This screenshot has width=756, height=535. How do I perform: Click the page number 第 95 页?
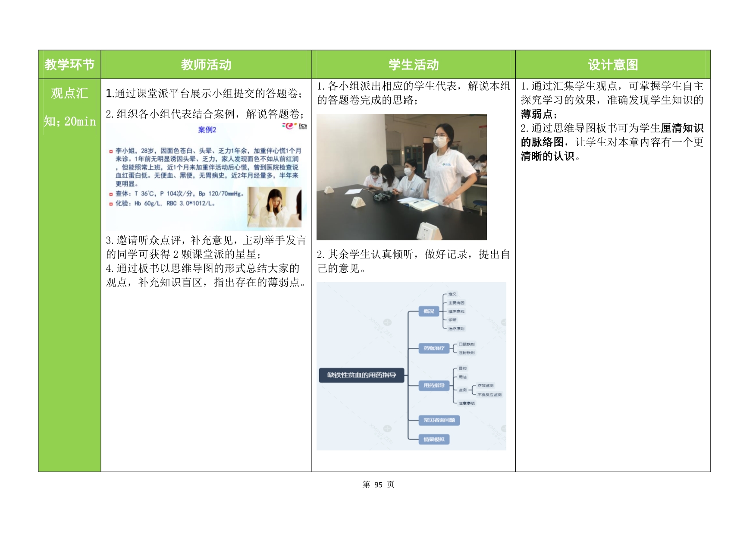point(378,485)
